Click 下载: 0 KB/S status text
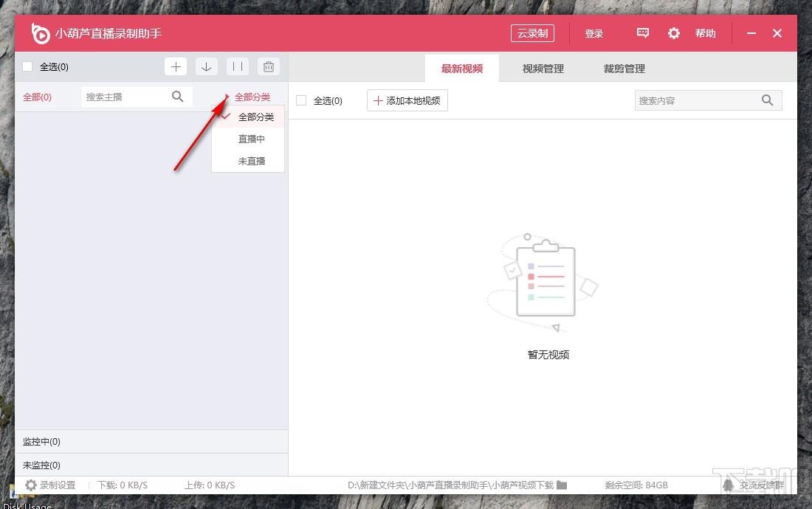 [x=123, y=485]
